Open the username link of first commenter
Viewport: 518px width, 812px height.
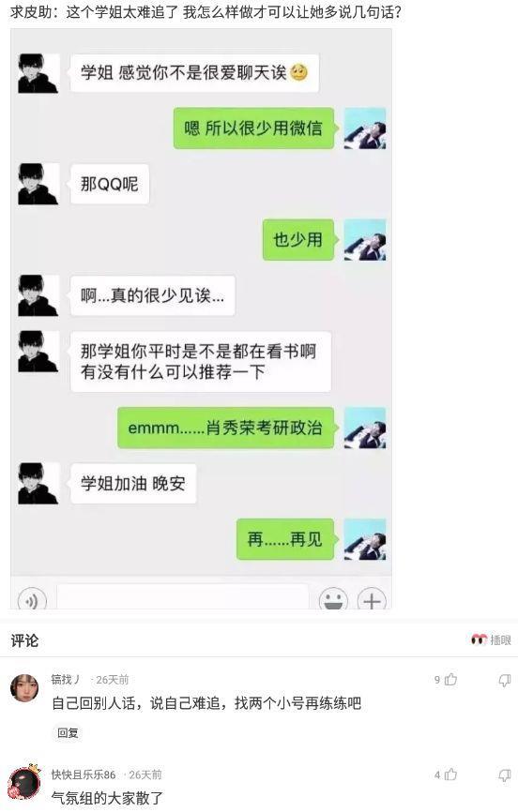pos(66,680)
